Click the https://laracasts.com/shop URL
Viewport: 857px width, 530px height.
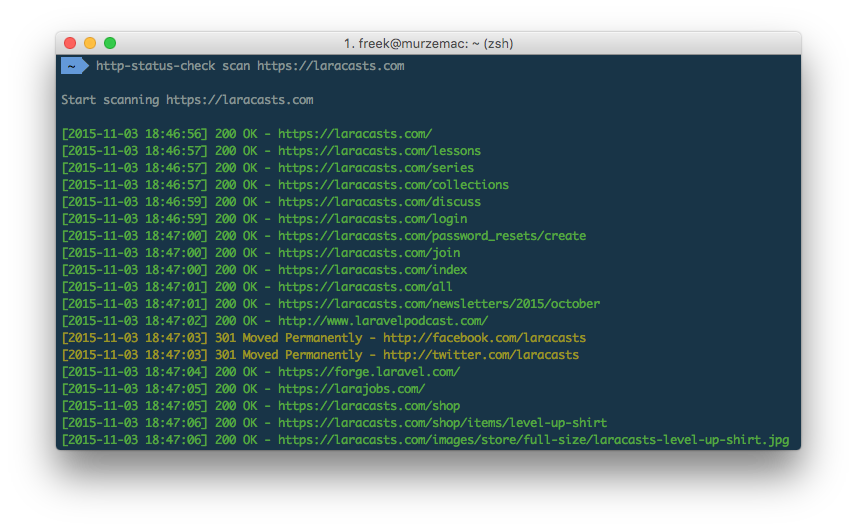[369, 405]
